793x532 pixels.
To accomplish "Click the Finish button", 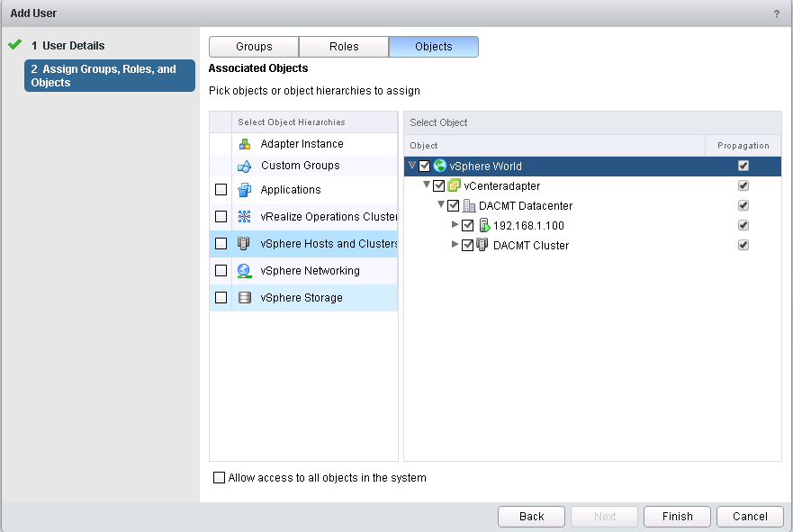I will coord(677,517).
